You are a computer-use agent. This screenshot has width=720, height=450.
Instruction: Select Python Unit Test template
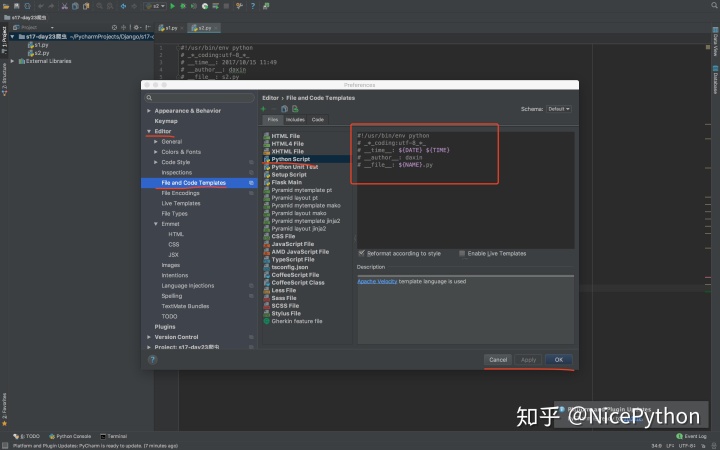coord(294,167)
